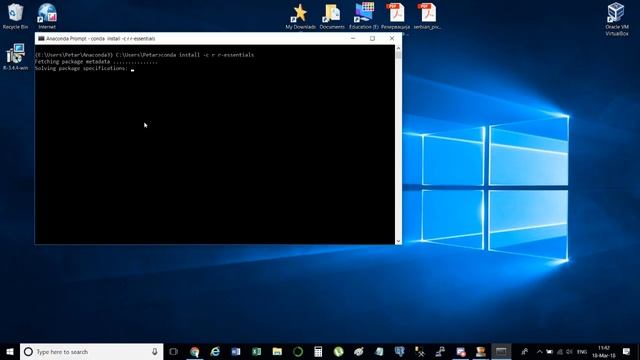Click the 'Solving package specifications' line
Viewport: 640px width, 360px height.
tap(81, 68)
